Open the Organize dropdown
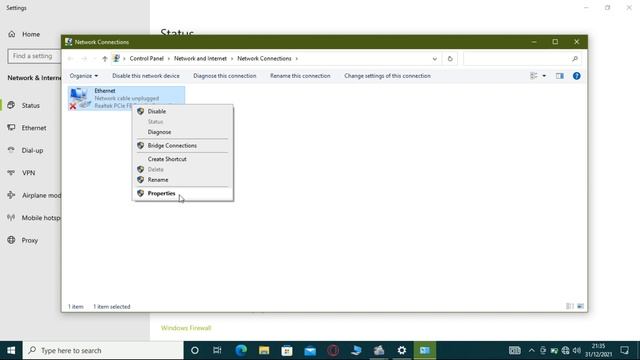 pos(84,76)
